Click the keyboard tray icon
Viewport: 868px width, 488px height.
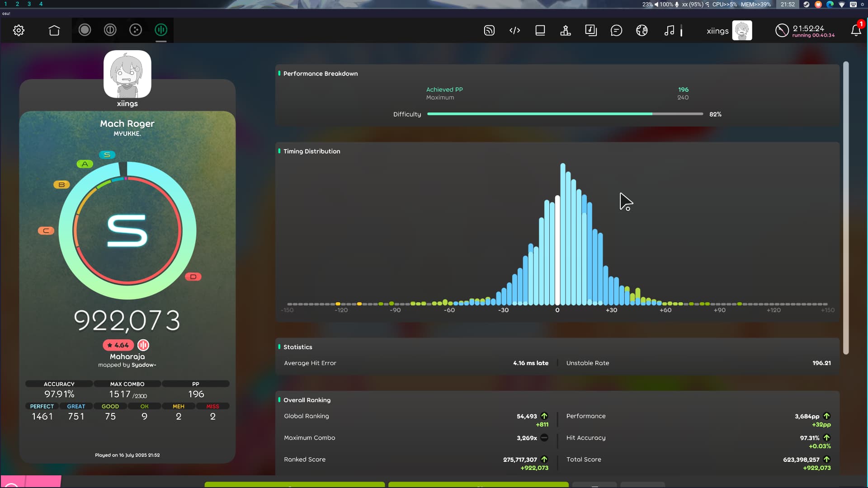[x=853, y=4]
